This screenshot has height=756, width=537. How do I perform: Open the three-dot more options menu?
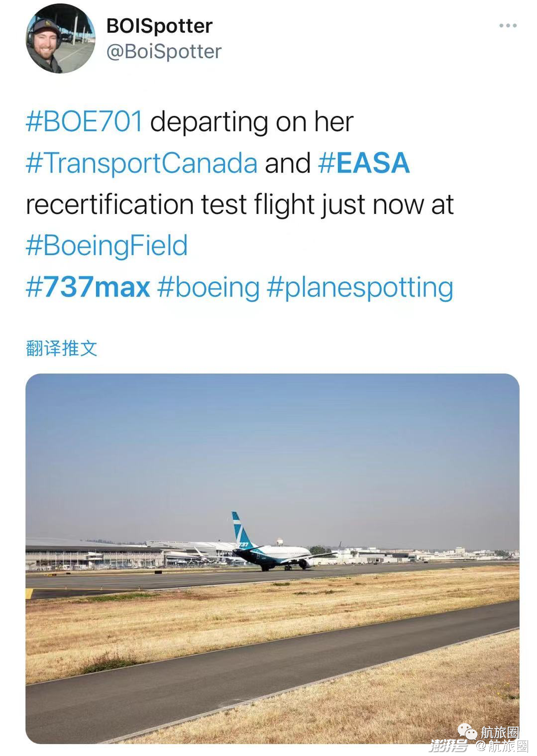(508, 26)
